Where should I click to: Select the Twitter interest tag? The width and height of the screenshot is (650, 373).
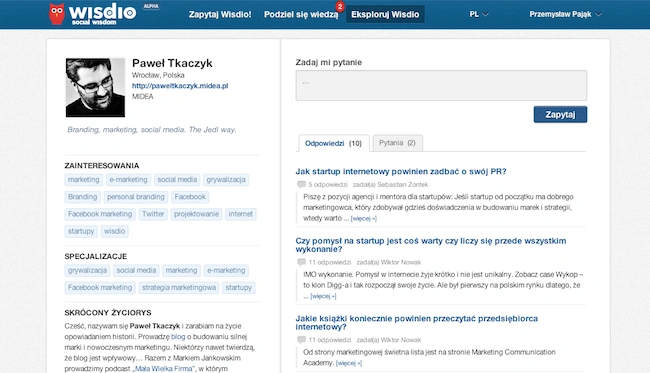click(153, 214)
